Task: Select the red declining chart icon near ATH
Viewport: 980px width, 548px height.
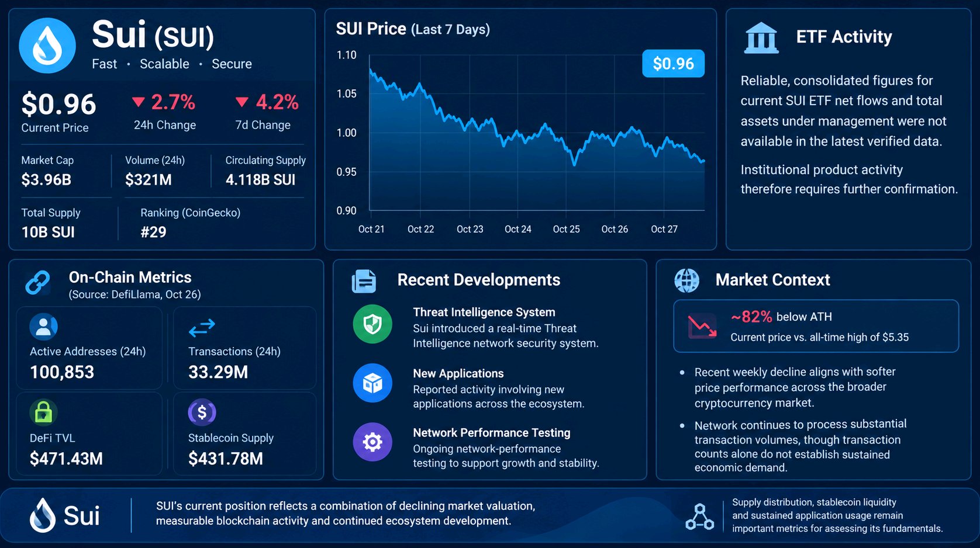Action: point(702,326)
